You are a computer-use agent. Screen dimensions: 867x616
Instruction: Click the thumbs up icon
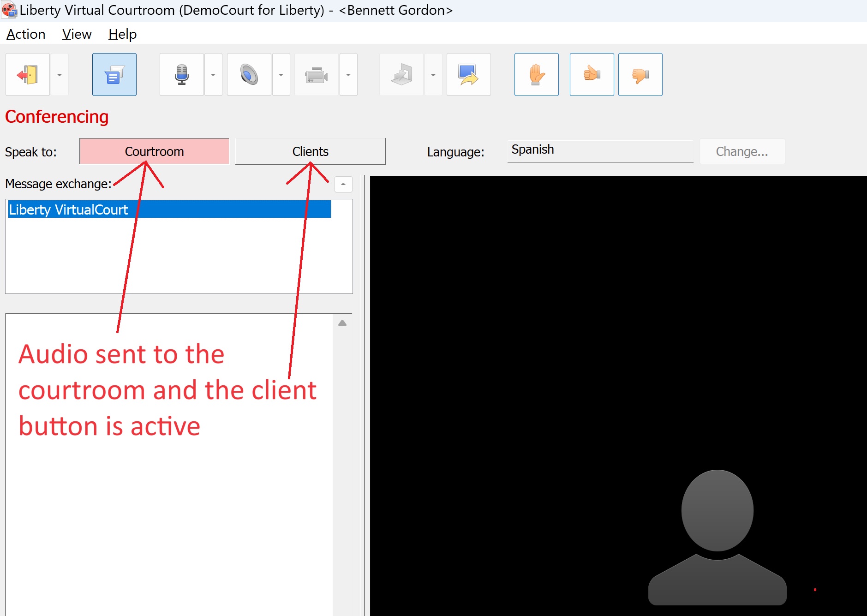click(x=592, y=75)
